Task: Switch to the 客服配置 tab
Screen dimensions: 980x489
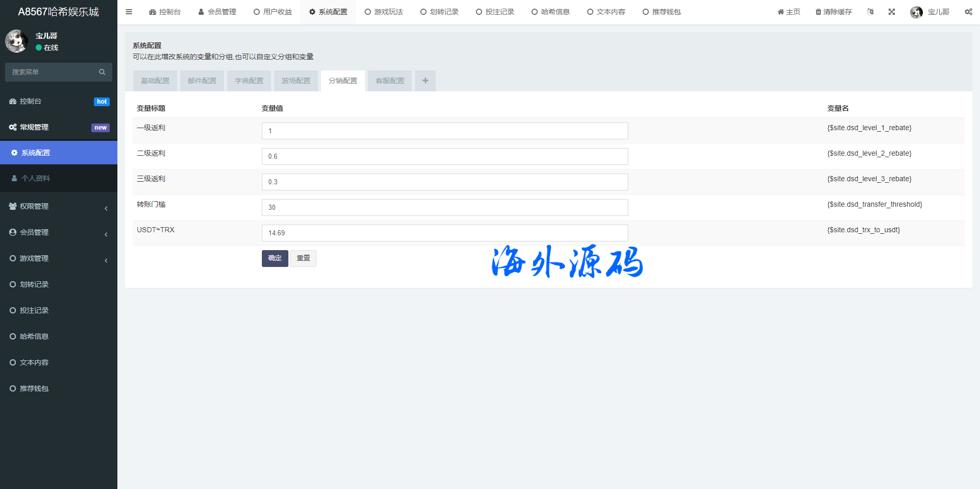Action: [390, 81]
